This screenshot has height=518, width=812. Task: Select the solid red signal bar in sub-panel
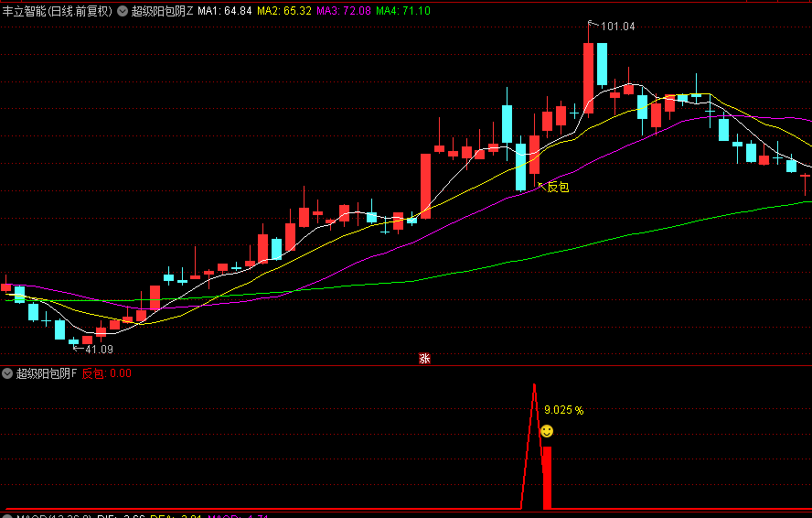point(547,478)
